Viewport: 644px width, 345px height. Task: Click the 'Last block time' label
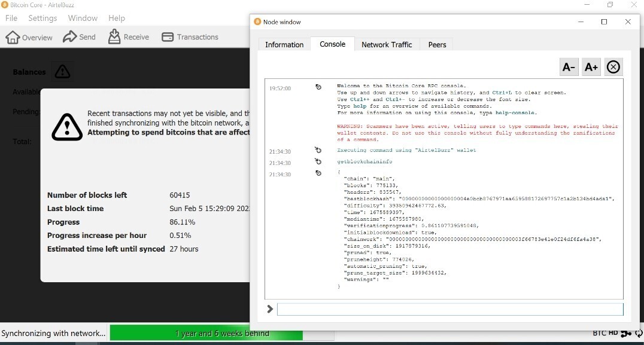(x=75, y=209)
